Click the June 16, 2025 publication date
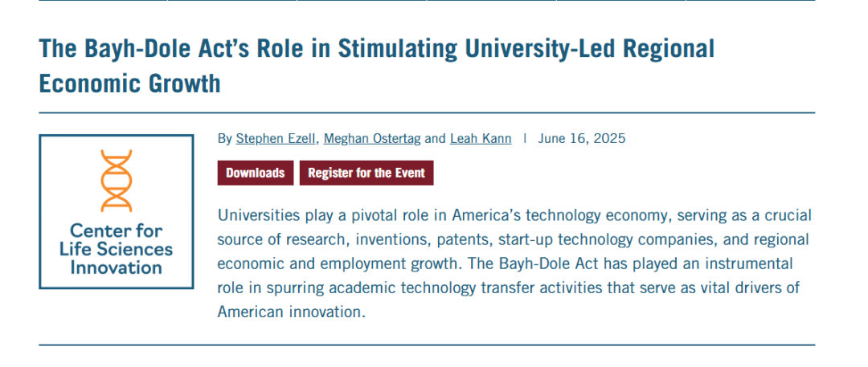 pyautogui.click(x=582, y=138)
